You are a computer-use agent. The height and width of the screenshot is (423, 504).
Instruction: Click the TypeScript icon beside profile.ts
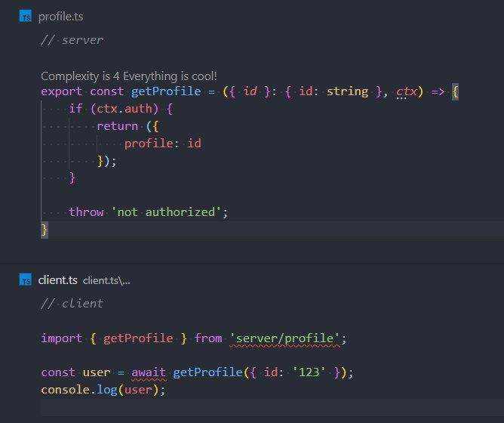point(26,16)
